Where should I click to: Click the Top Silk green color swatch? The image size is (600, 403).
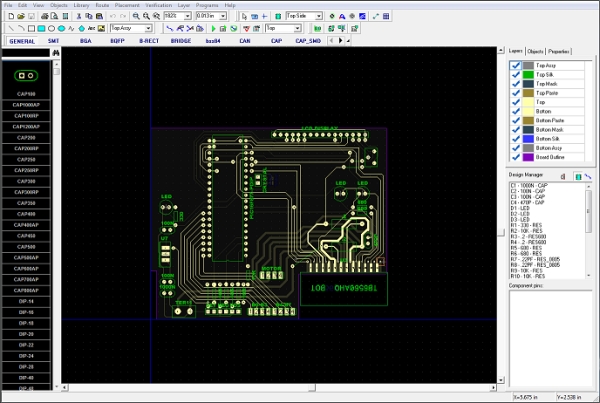pos(528,75)
